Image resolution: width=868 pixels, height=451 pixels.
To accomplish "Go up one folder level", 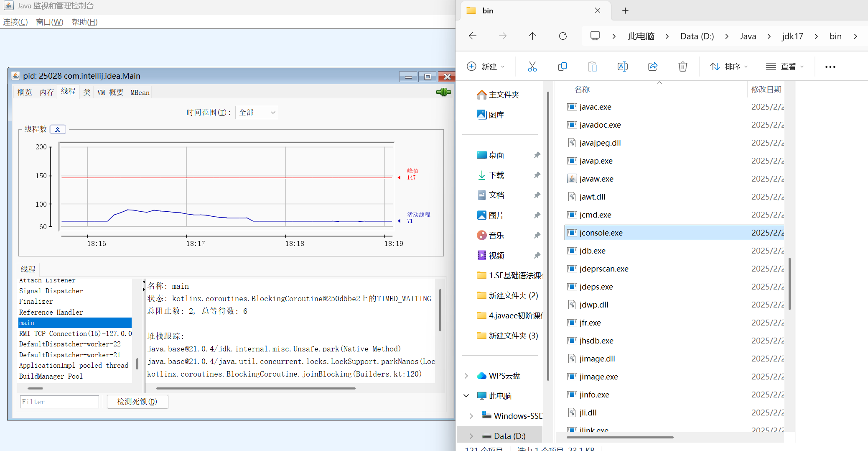I will coord(532,36).
